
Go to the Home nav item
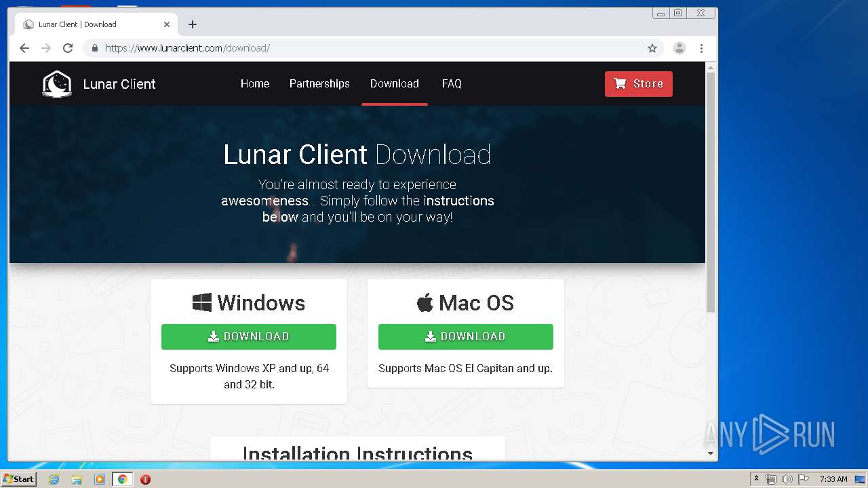(255, 84)
